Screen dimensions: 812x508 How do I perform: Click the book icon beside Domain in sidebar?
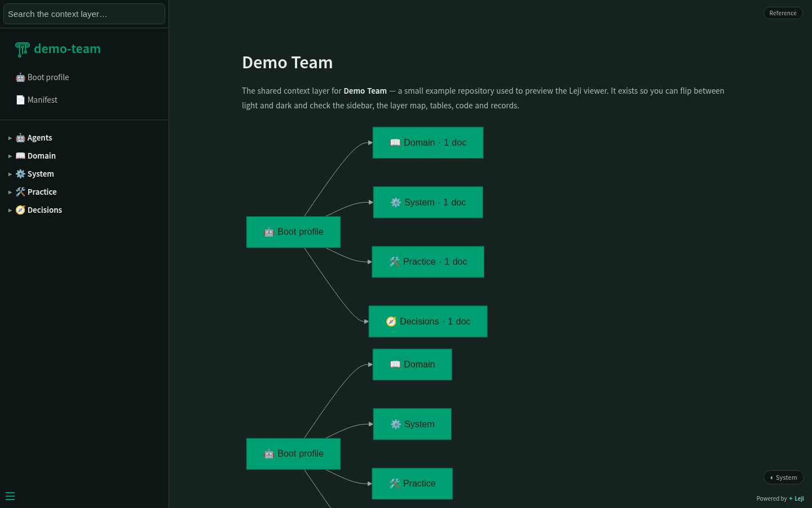click(20, 156)
